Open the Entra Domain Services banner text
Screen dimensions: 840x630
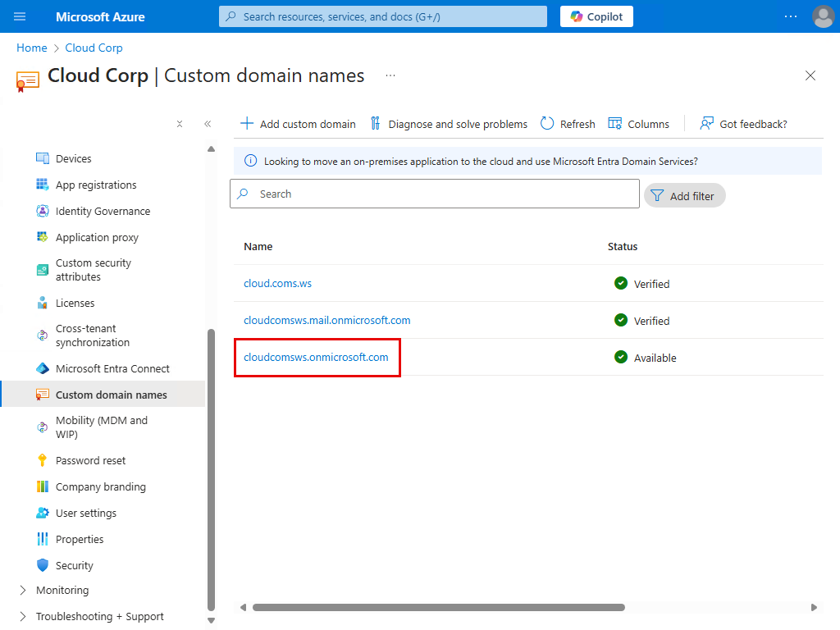481,162
